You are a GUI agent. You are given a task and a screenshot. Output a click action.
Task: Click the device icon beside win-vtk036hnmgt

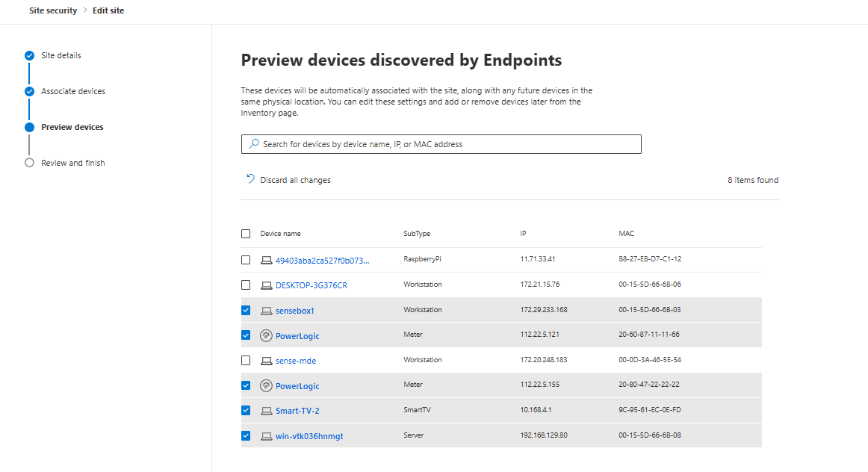(266, 436)
